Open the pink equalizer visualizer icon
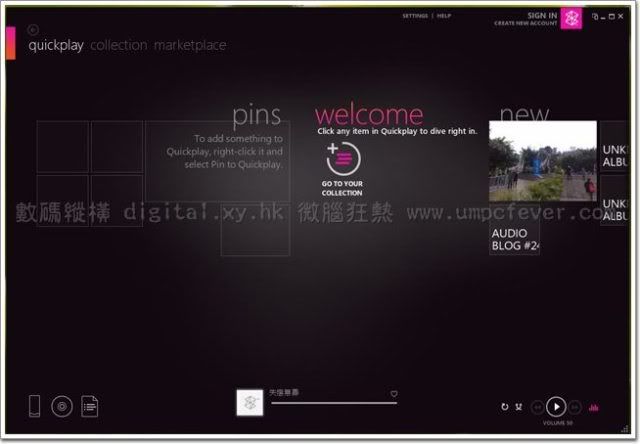 (595, 407)
